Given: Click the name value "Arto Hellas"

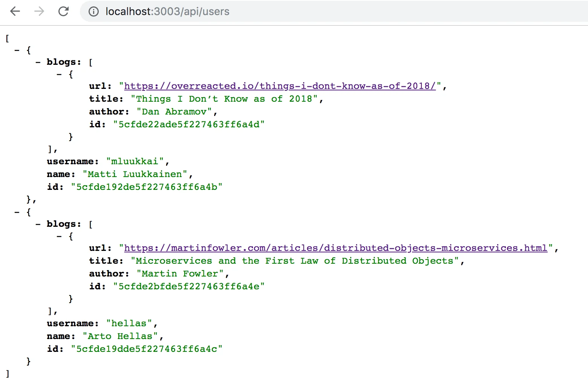Looking at the screenshot, I should pyautogui.click(x=120, y=336).
